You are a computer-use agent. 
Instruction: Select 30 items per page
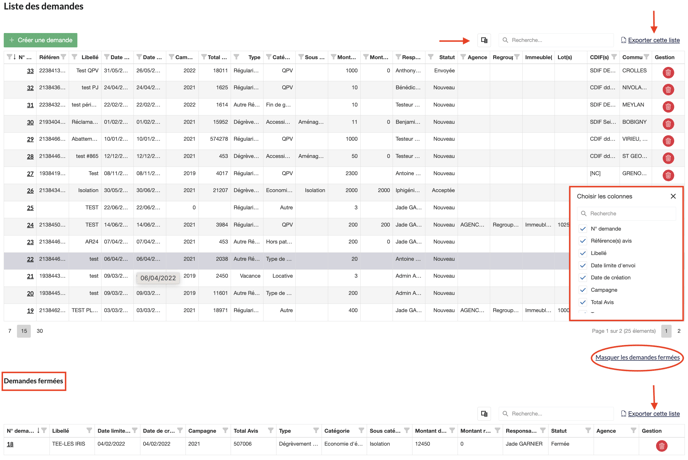pyautogui.click(x=40, y=331)
